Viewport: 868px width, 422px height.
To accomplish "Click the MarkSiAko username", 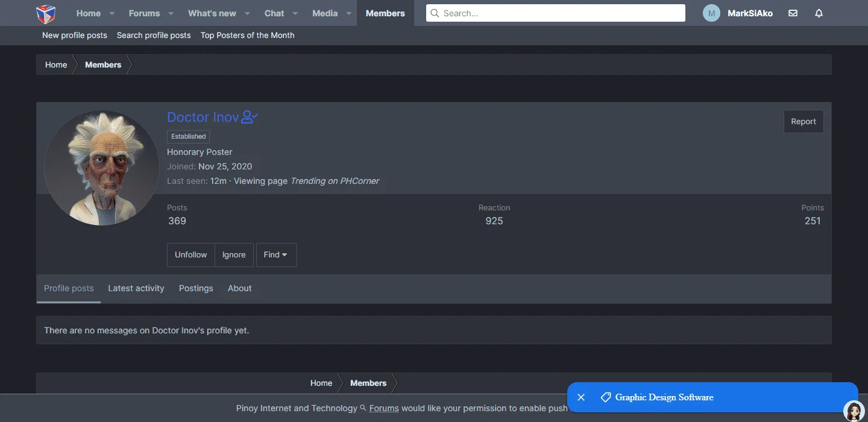I will click(x=750, y=13).
